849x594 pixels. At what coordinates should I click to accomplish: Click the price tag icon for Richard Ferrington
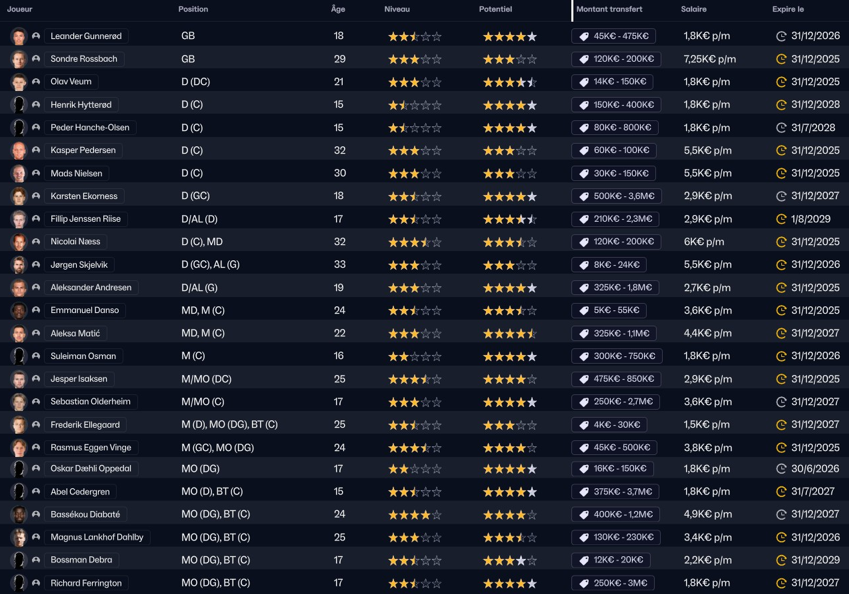584,583
